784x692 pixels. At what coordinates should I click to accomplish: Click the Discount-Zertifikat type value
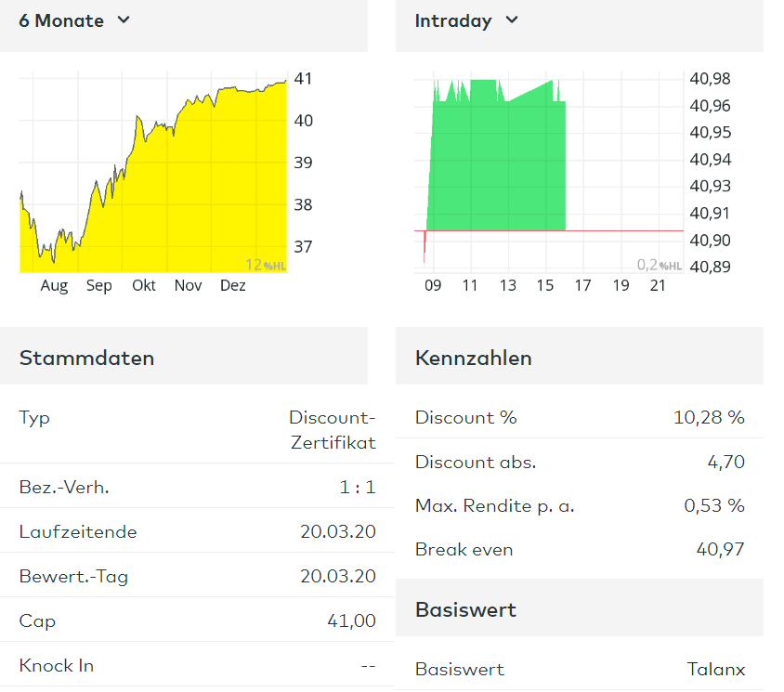pyautogui.click(x=333, y=430)
